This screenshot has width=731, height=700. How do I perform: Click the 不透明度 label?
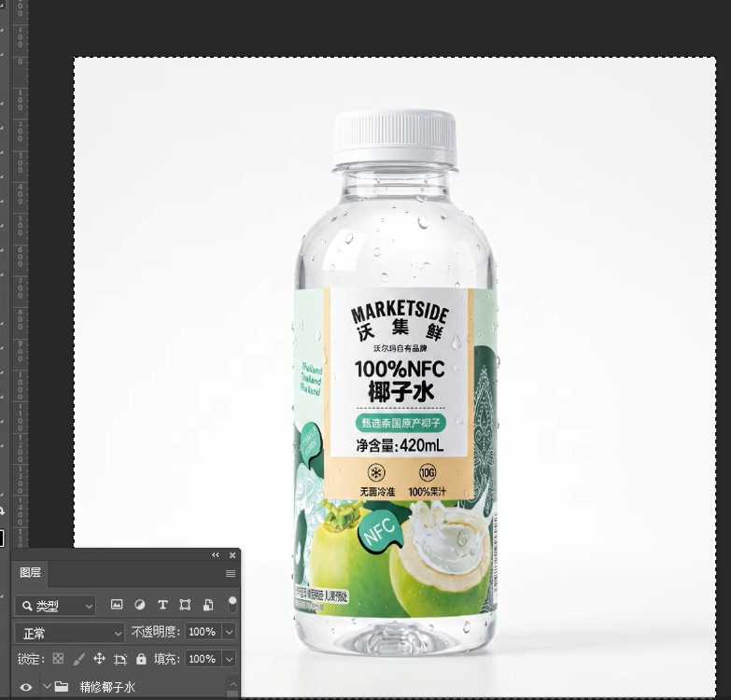[156, 632]
